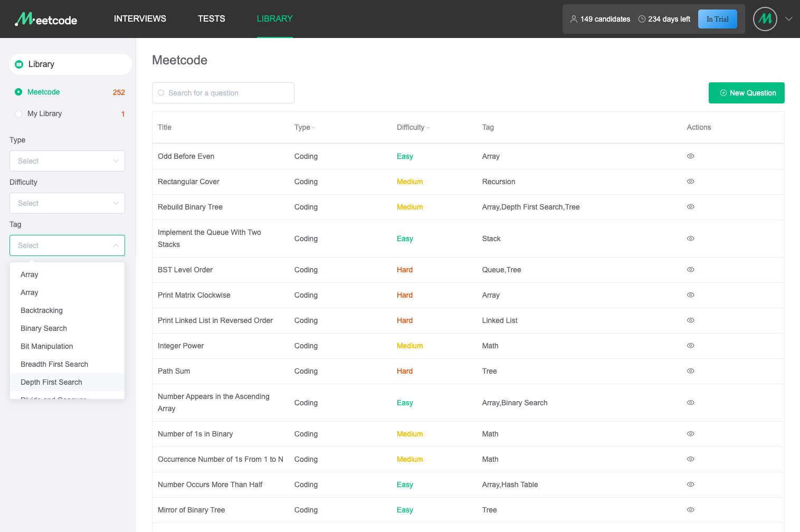This screenshot has height=532, width=800.
Task: Choose second Array option in tag list
Action: coord(67,292)
